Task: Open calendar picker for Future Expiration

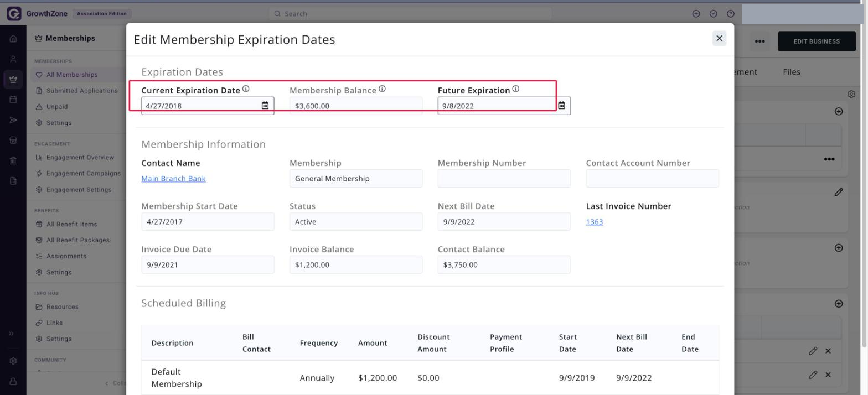Action: coord(562,106)
